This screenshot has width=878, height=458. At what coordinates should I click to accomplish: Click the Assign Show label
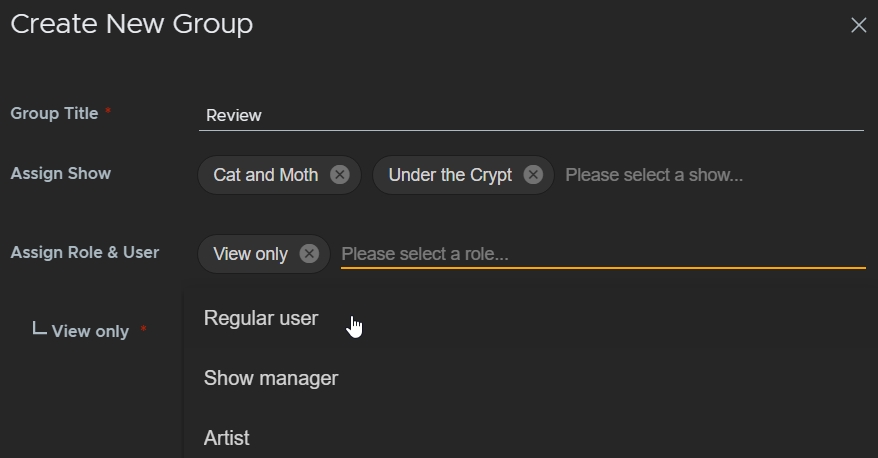60,173
